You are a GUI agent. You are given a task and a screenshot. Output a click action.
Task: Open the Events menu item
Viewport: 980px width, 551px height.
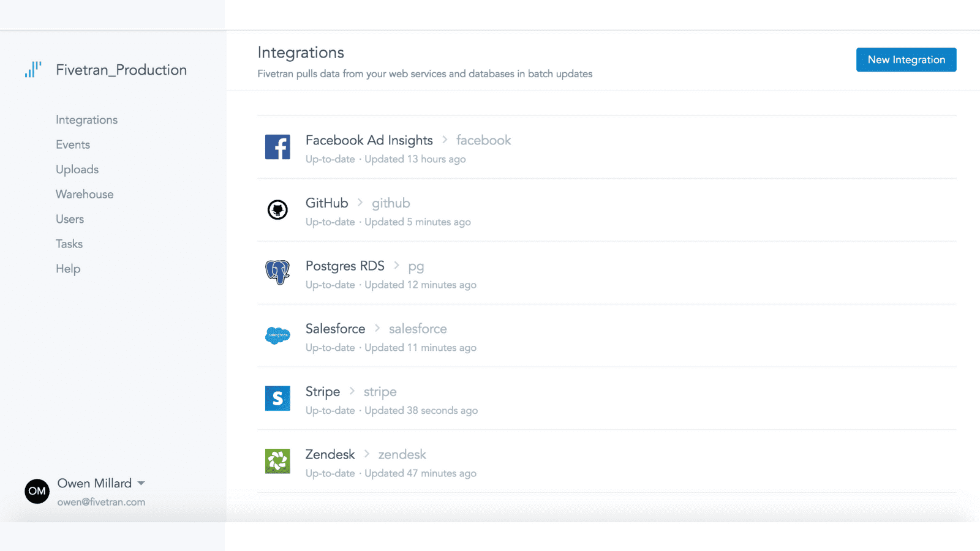(x=73, y=144)
